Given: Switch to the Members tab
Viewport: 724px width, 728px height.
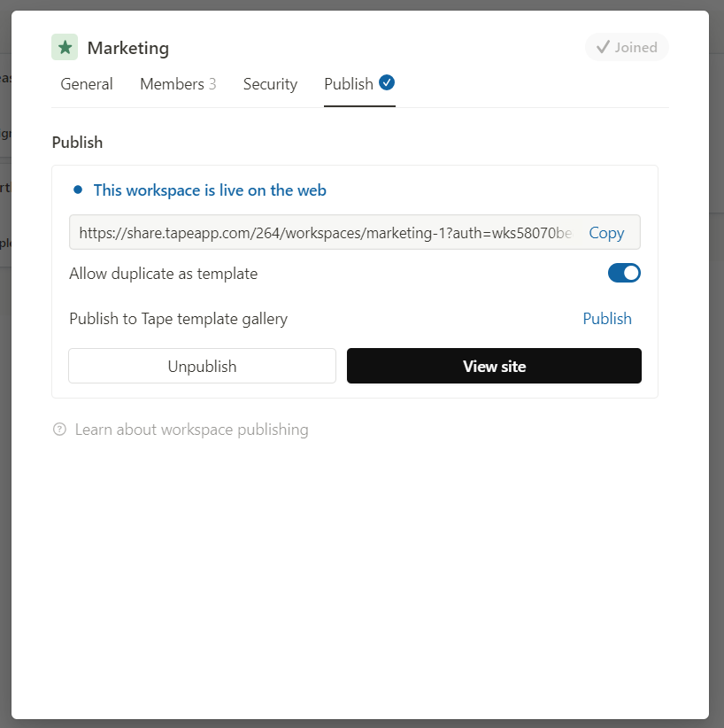Looking at the screenshot, I should tap(178, 84).
